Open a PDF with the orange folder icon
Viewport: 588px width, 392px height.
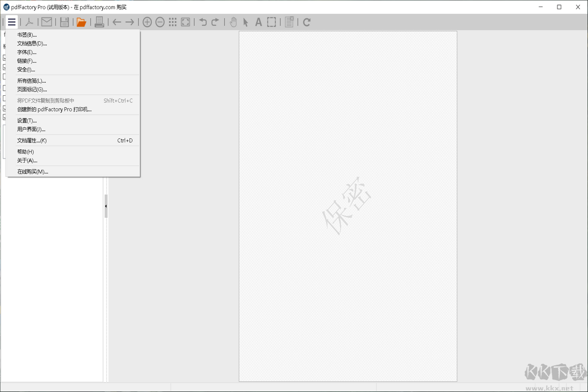coord(81,22)
